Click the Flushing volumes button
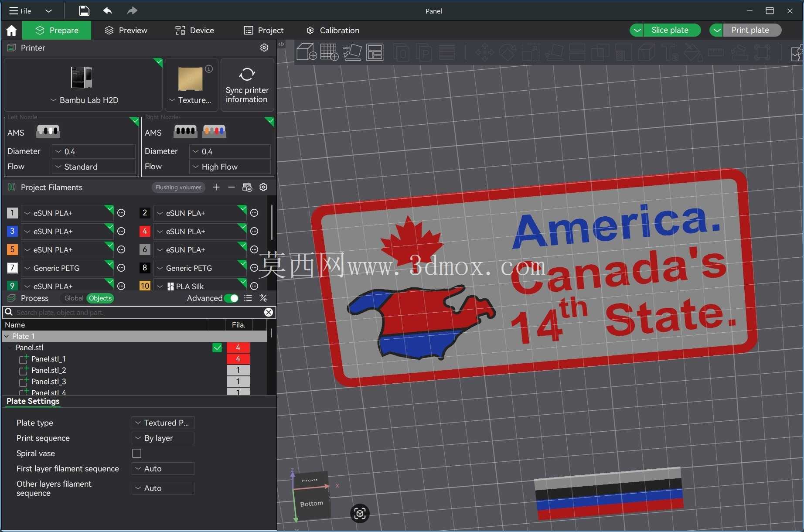This screenshot has height=532, width=804. (x=178, y=188)
